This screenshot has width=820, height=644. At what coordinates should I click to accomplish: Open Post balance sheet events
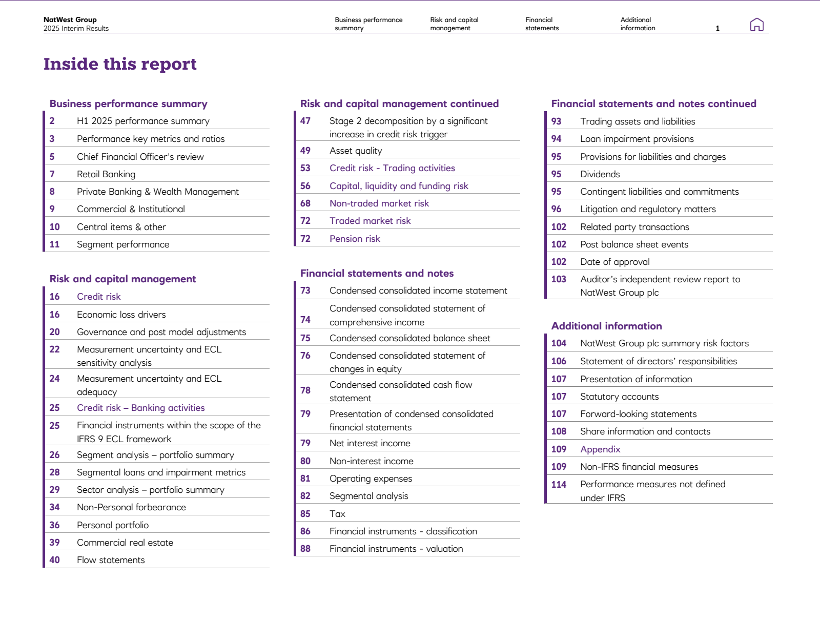coord(634,244)
